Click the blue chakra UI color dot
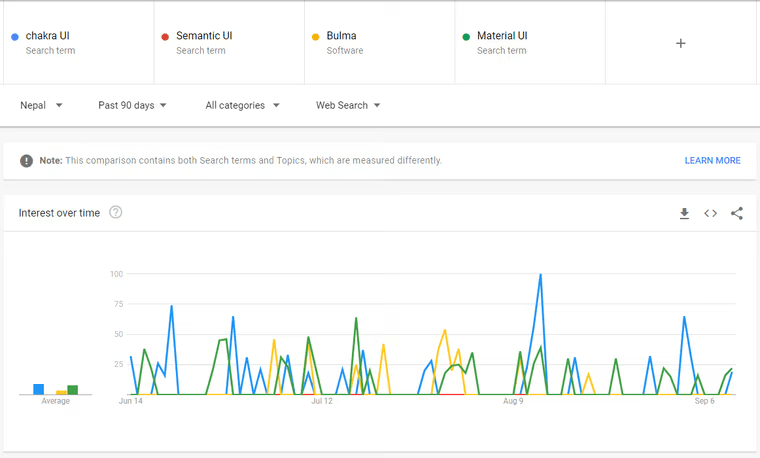This screenshot has height=458, width=760. (x=15, y=37)
